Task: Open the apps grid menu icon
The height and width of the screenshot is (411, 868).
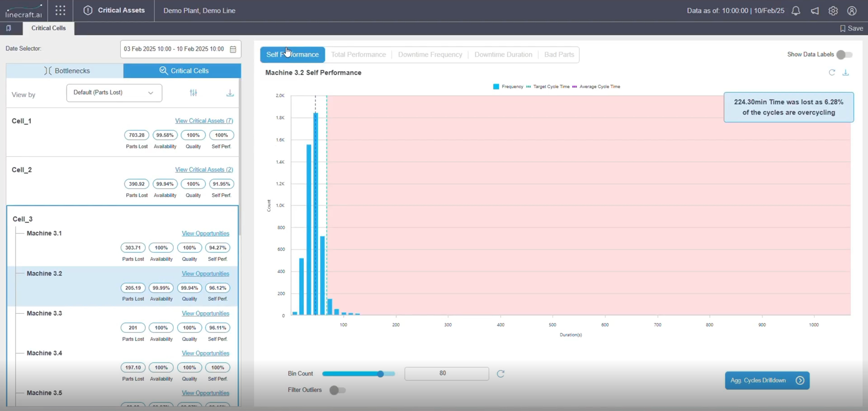Action: [x=60, y=10]
